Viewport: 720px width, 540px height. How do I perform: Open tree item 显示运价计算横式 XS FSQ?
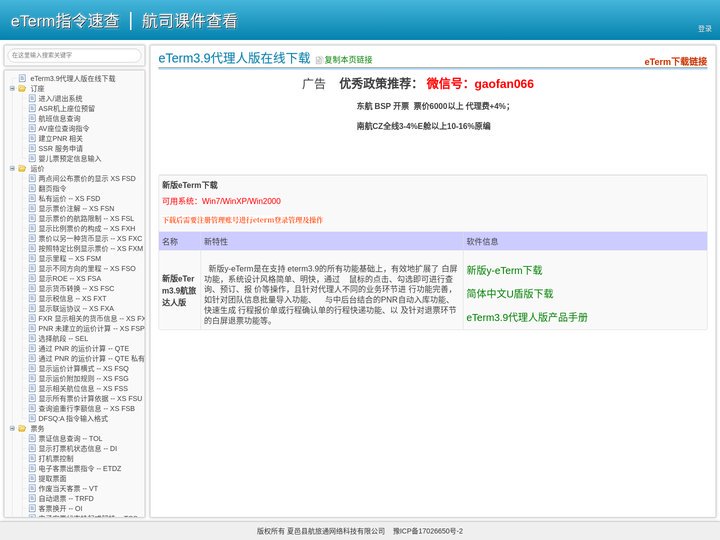(83, 369)
